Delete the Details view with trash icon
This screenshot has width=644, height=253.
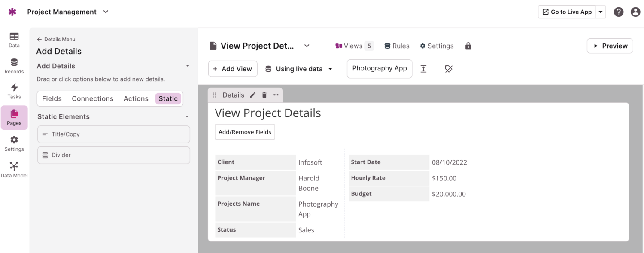[264, 95]
